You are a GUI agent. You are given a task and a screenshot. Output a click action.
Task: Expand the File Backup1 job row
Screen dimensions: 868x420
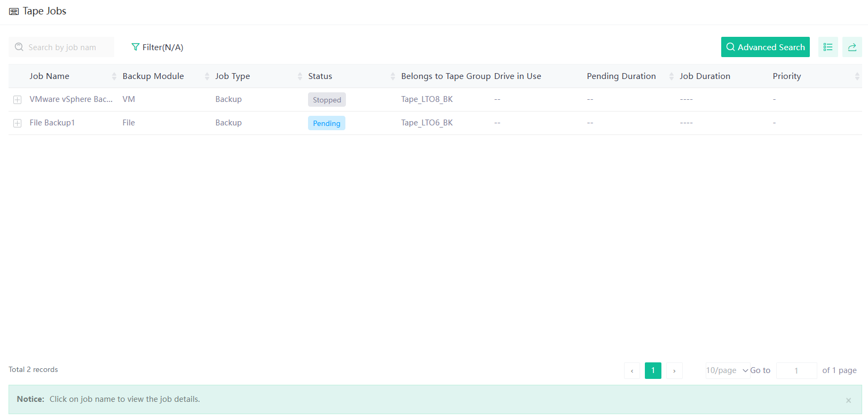click(18, 123)
